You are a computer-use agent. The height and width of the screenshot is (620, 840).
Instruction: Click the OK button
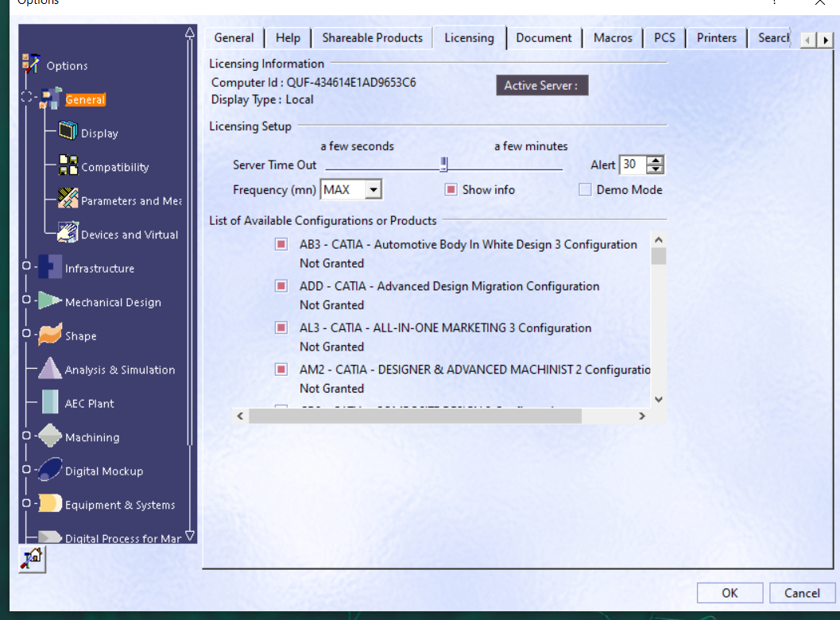730,593
